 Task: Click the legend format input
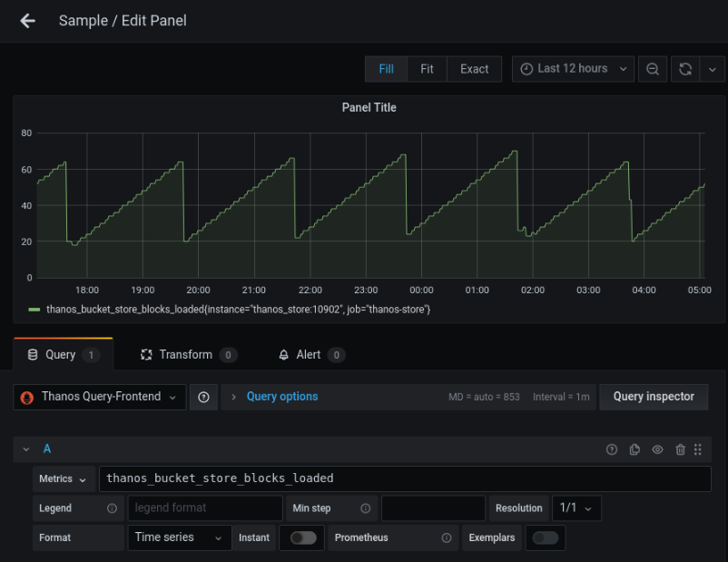click(205, 508)
